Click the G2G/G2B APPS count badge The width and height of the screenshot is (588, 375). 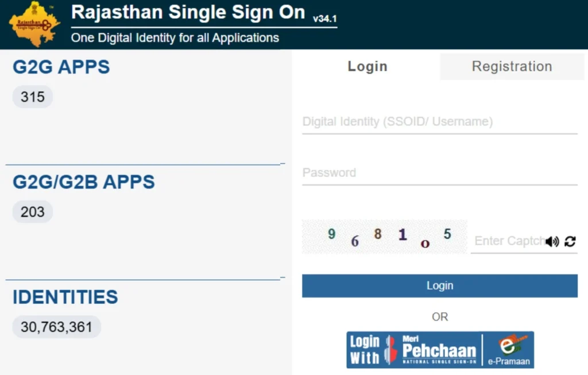coord(32,211)
